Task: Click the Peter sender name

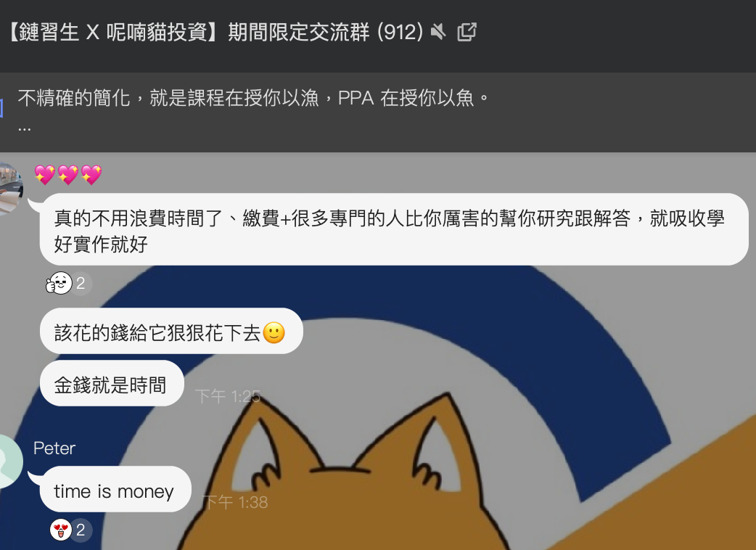Action: pyautogui.click(x=54, y=448)
